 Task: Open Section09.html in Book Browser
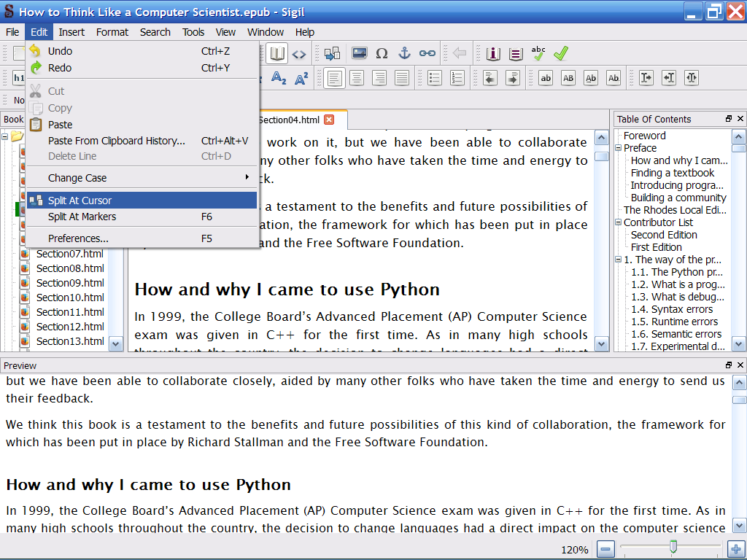(x=70, y=283)
